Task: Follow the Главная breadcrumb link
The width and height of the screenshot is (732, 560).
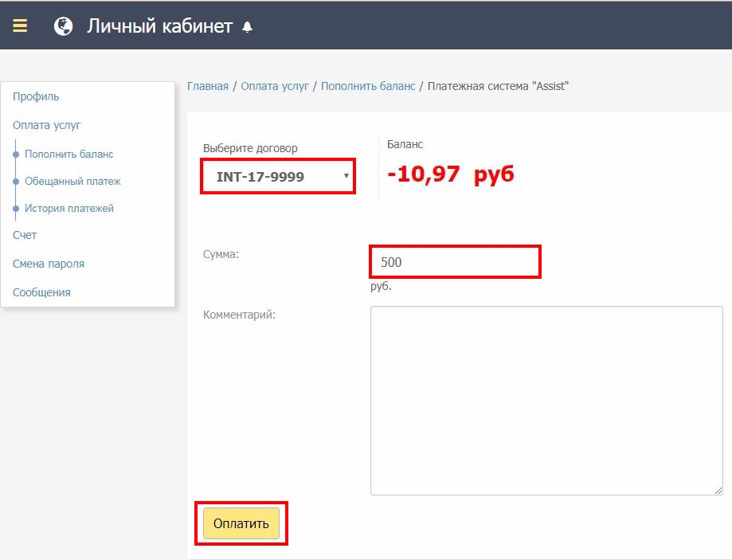Action: point(208,86)
